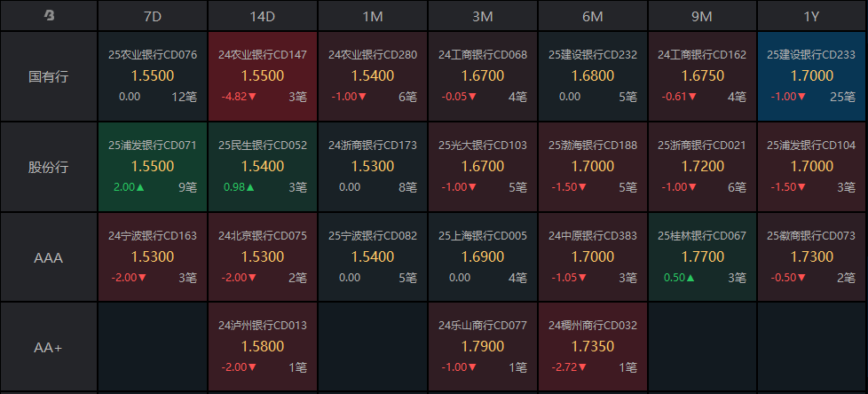
Task: Select the 14D tenor column header
Action: pyautogui.click(x=262, y=16)
